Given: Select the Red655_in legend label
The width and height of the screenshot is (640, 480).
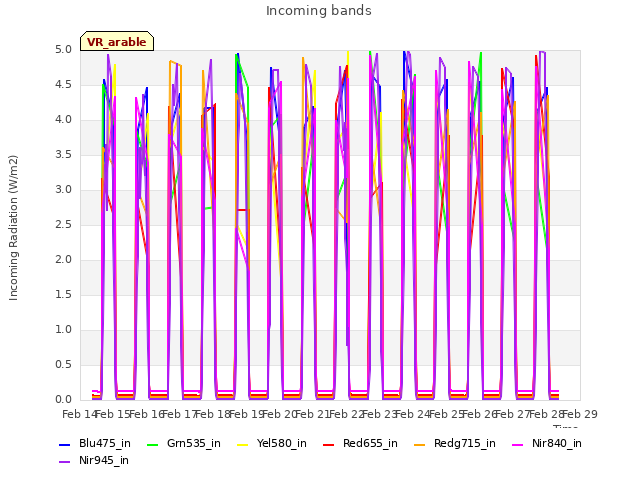Looking at the screenshot, I should pyautogui.click(x=370, y=444).
